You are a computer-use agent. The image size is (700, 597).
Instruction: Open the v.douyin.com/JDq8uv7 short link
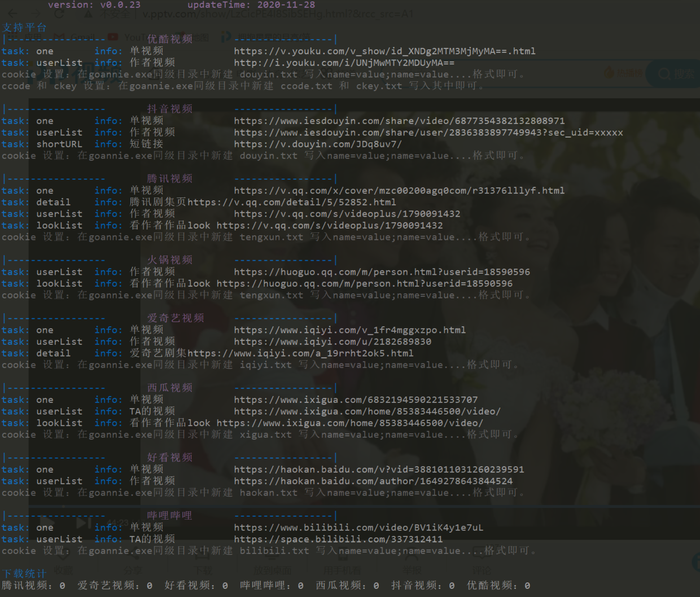(x=318, y=144)
